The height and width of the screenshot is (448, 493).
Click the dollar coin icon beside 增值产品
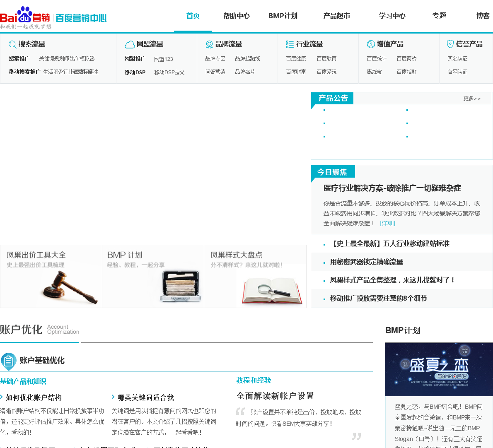371,44
